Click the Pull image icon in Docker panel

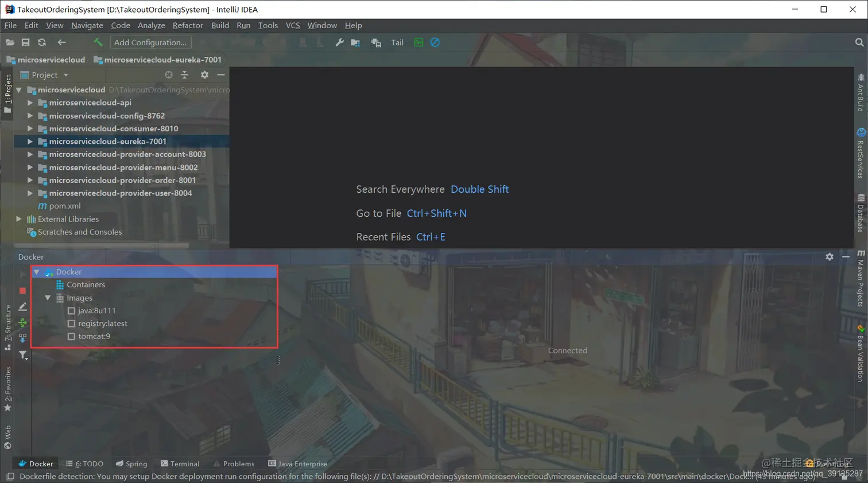pos(23,338)
